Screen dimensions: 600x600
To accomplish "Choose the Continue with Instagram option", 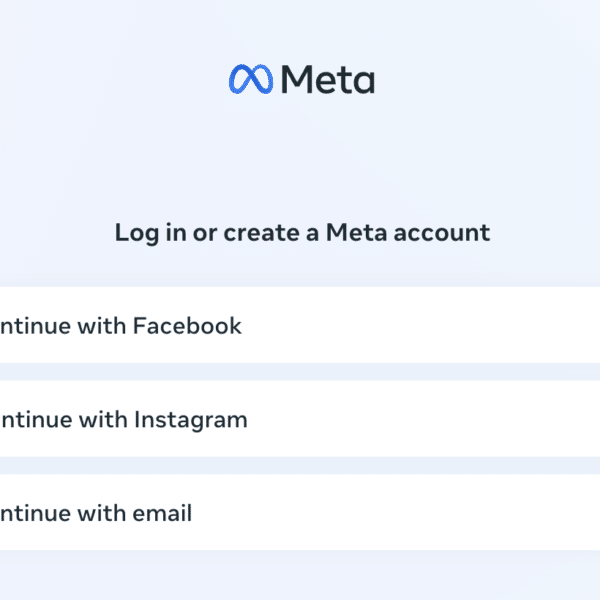I will 300,419.
